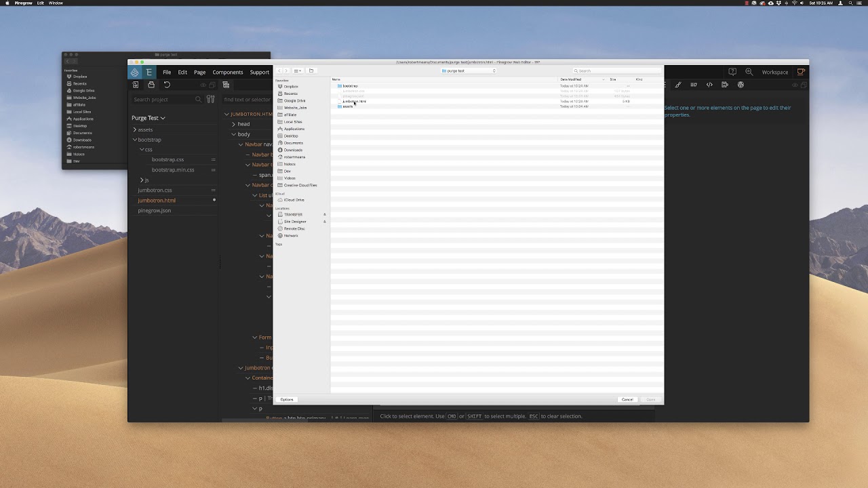Open the code editor brackets icon
868x488 pixels.
pyautogui.click(x=709, y=85)
